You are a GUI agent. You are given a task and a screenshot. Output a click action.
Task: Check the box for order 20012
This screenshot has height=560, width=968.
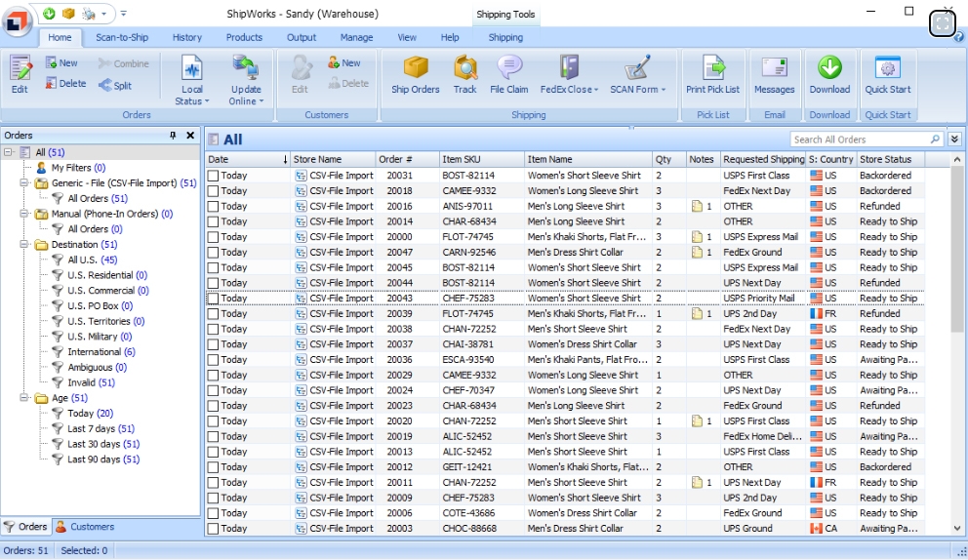tap(213, 466)
